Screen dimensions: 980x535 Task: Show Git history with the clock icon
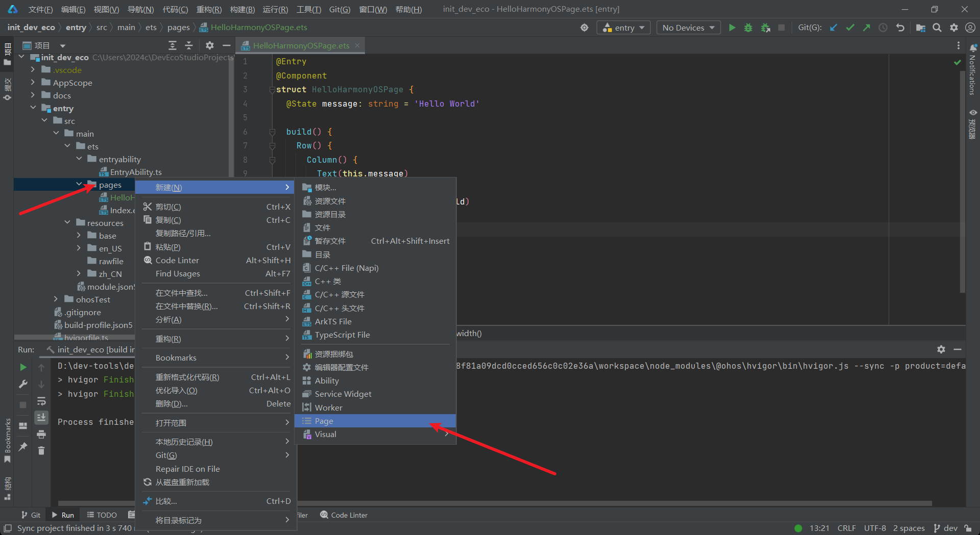pos(883,28)
